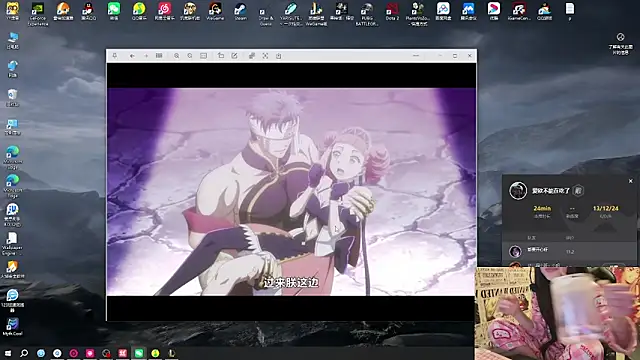The height and width of the screenshot is (360, 640).
Task: Open WeChat desktop icon
Action: point(114,11)
